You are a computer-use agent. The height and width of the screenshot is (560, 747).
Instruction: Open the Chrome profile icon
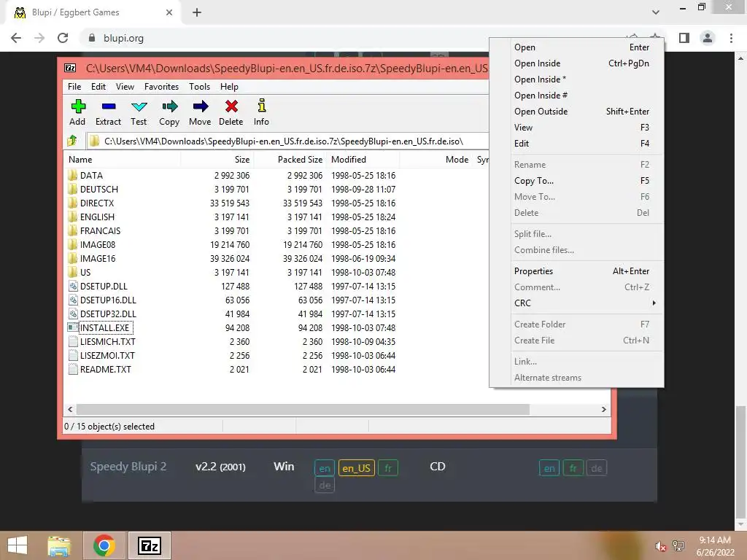pos(708,38)
